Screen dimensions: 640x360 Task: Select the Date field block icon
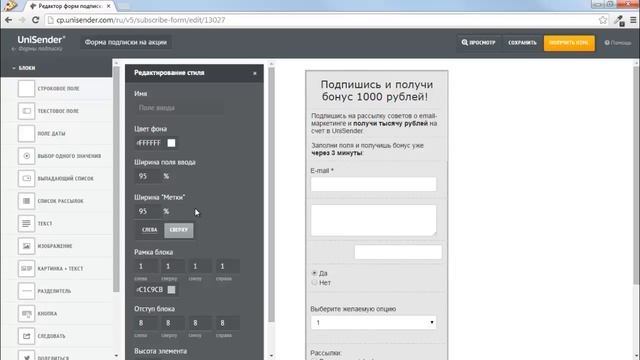tap(26, 133)
